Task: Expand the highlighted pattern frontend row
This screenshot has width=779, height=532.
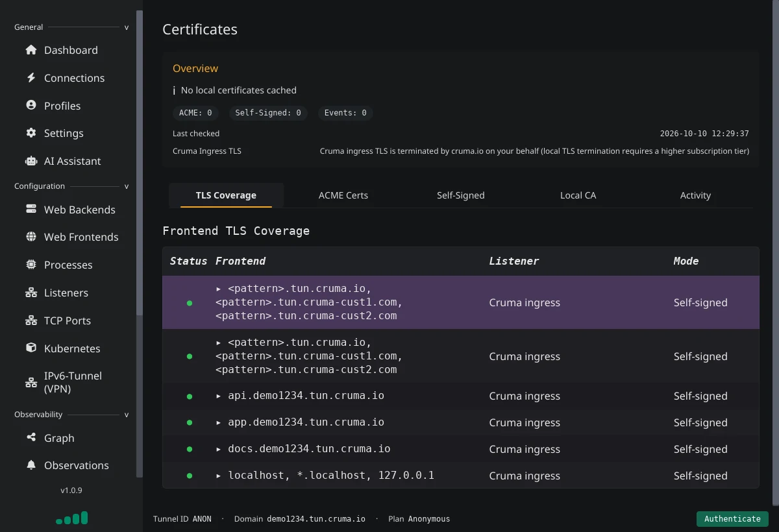Action: point(219,288)
